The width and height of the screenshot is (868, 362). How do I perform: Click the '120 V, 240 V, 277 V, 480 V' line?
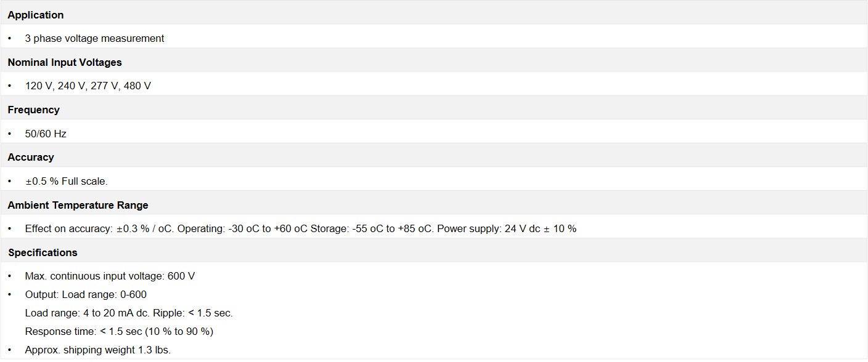point(88,86)
